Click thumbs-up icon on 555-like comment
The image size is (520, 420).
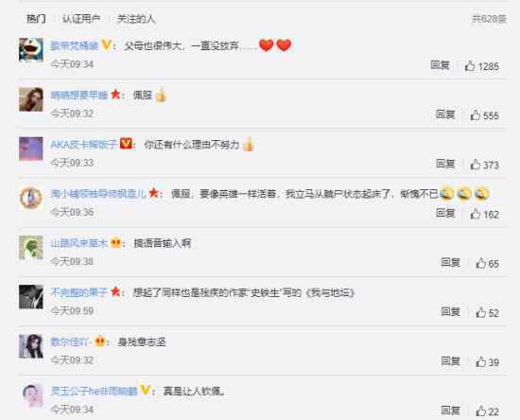coord(476,115)
